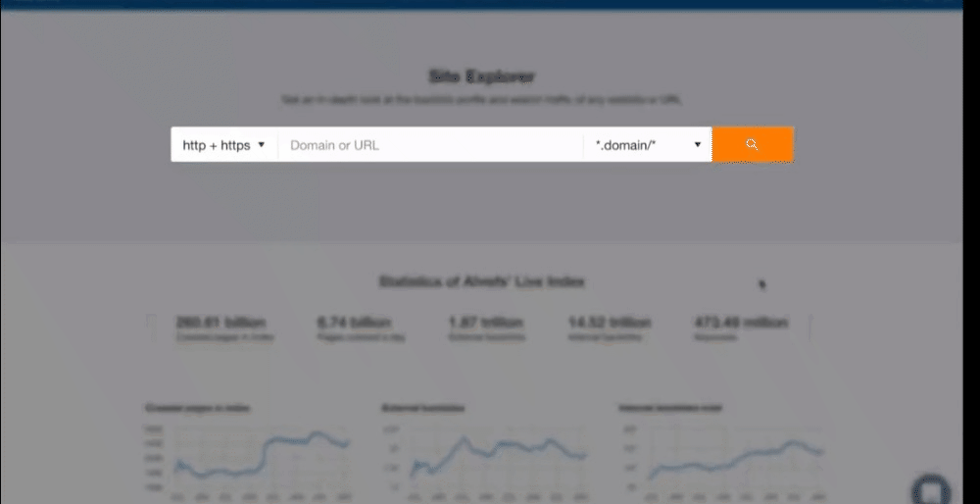Click the orange search magnifier button
Image resolution: width=980 pixels, height=504 pixels.
(x=753, y=144)
